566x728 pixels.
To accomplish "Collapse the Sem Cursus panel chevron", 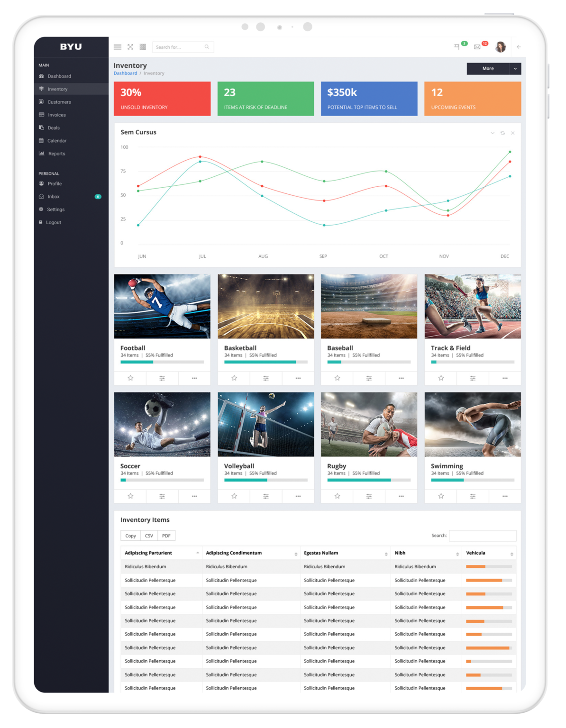I will click(x=493, y=133).
